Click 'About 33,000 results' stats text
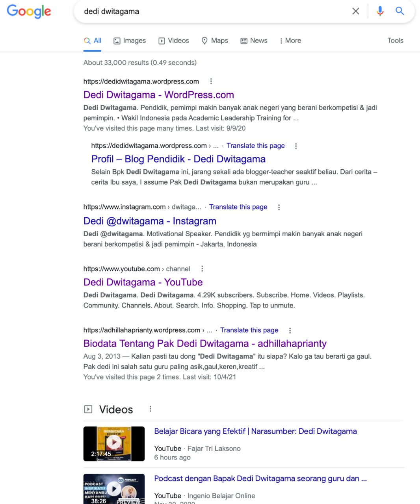This screenshot has width=420, height=504. (140, 63)
